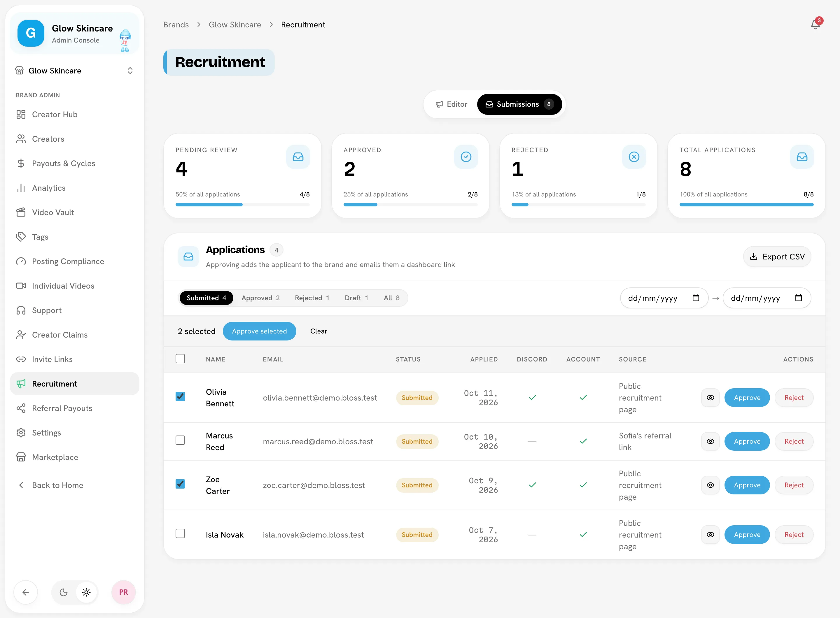Reject Isla Novak's application
Screen dimensions: 840x618
click(x=794, y=535)
